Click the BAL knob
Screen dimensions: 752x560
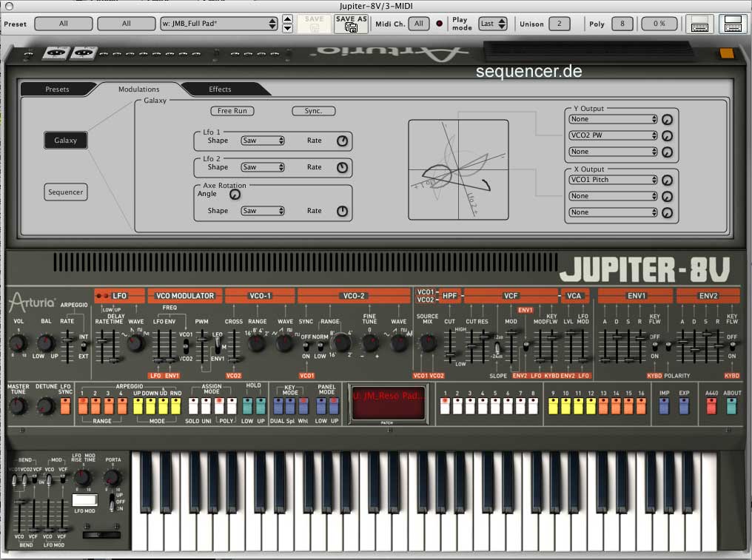pyautogui.click(x=46, y=343)
